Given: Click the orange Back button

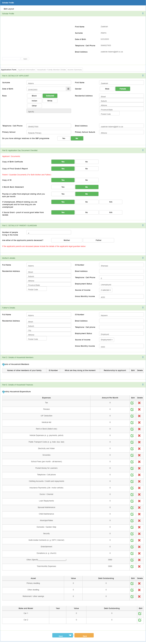Looking at the screenshot, I should [x=84, y=635].
